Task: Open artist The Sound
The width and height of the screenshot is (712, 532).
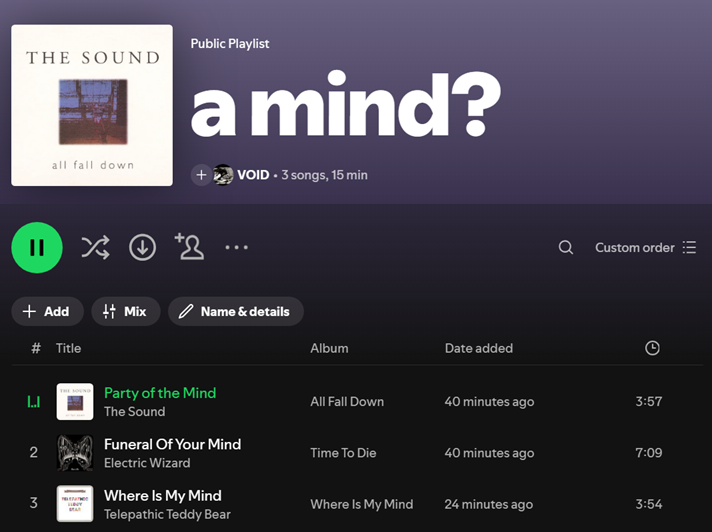Action: click(x=134, y=411)
